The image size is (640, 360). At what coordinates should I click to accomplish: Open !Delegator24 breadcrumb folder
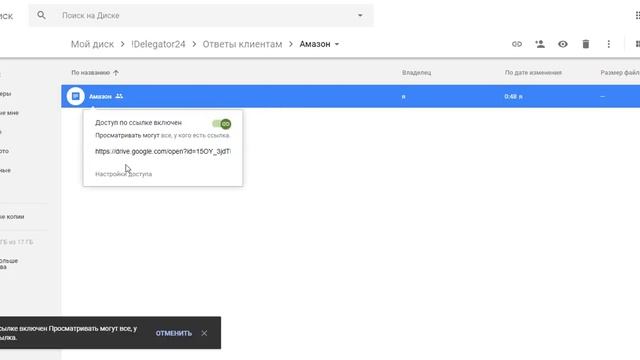click(x=158, y=44)
